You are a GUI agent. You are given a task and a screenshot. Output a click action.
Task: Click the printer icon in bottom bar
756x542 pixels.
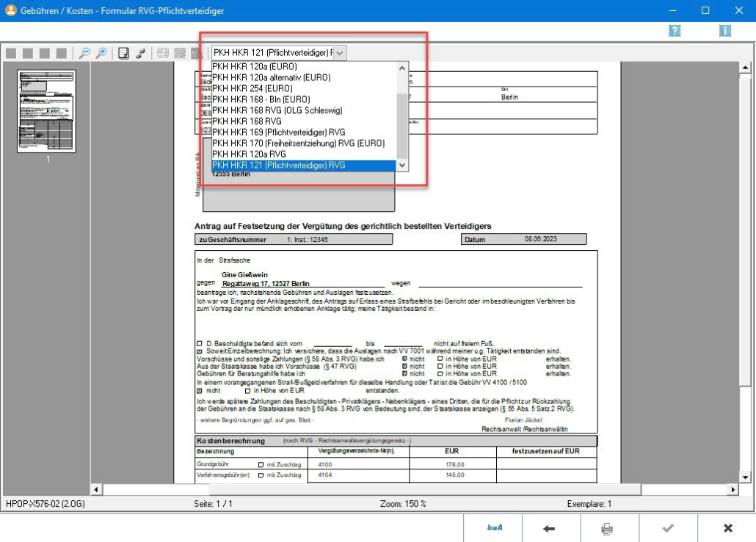coord(608,528)
